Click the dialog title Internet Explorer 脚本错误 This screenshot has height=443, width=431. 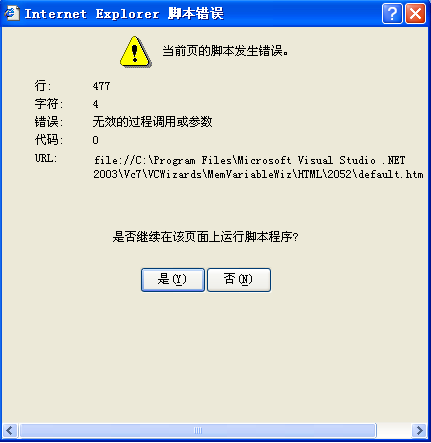(x=124, y=14)
